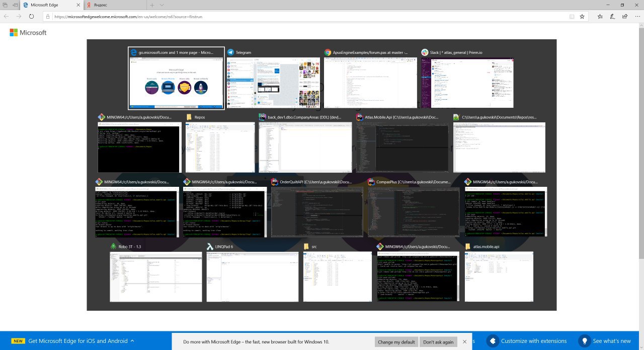Select ApusEngineExamples forum.pas Chrome window
The width and height of the screenshot is (644, 350).
coord(370,79)
